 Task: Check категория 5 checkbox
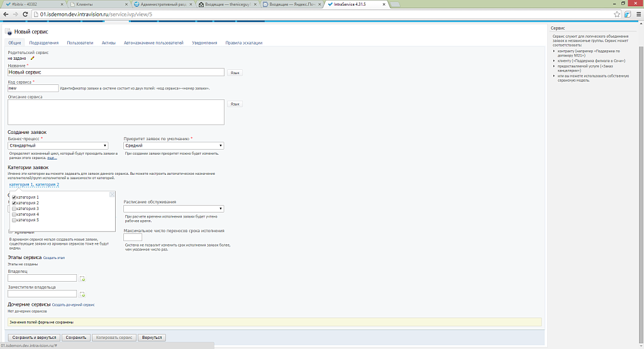click(x=14, y=221)
